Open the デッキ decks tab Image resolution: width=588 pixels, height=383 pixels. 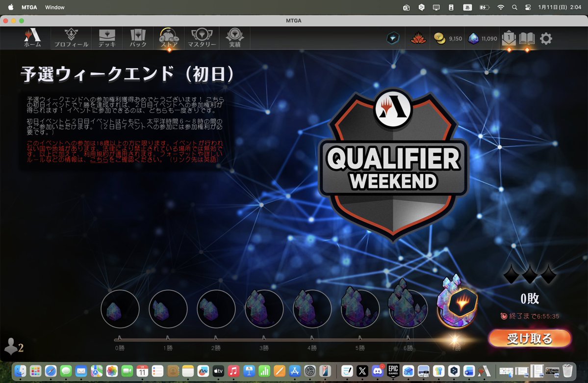107,38
